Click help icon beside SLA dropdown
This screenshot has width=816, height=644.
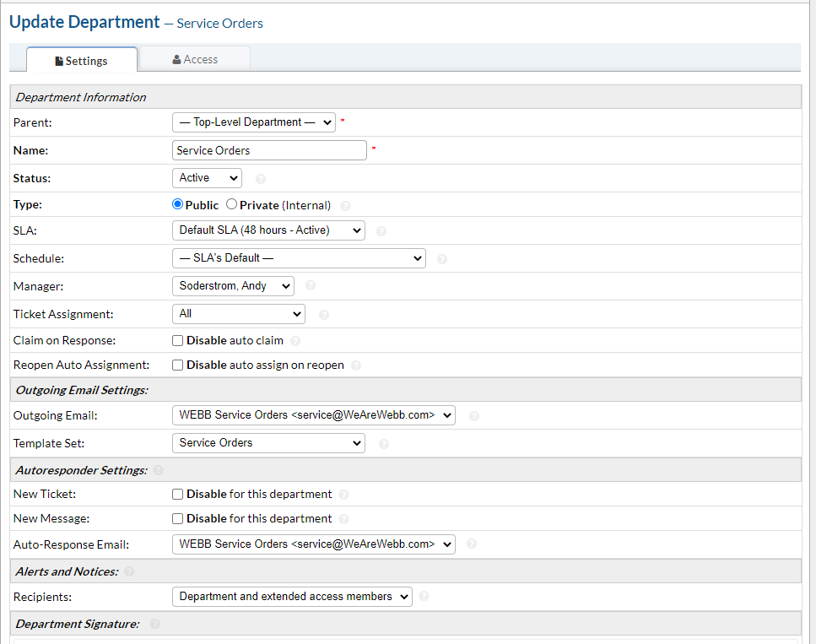coord(381,231)
